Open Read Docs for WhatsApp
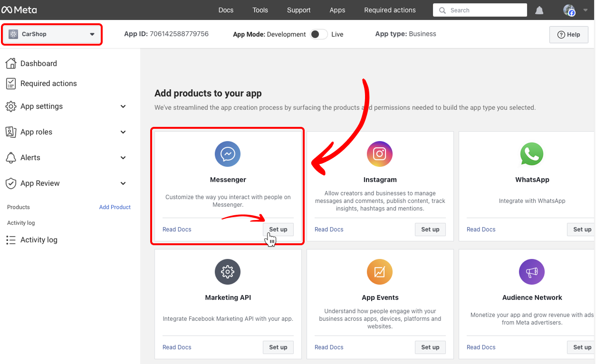This screenshot has width=596, height=364. (481, 230)
